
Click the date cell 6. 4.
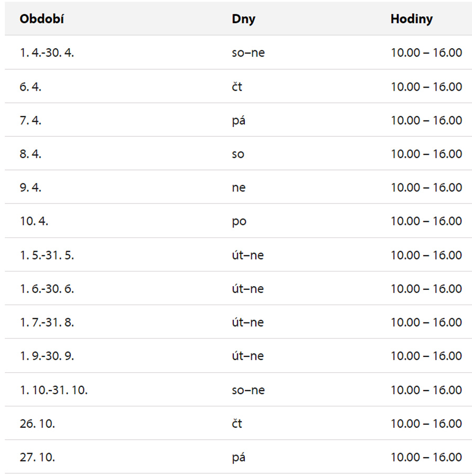pos(30,86)
